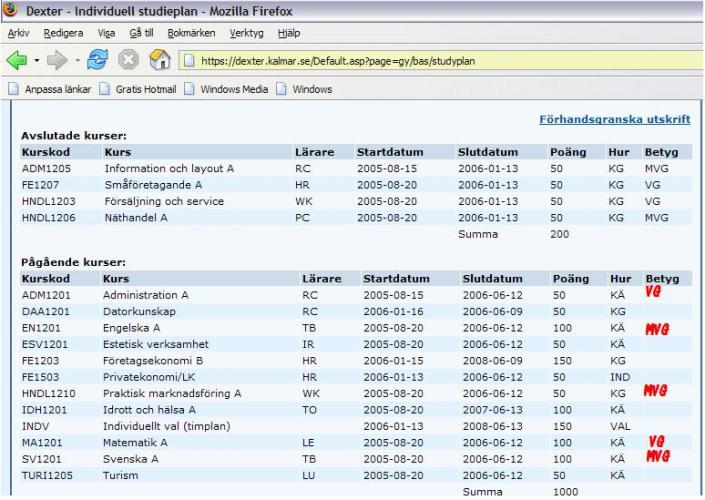Click the page icon in address bar

(x=189, y=62)
